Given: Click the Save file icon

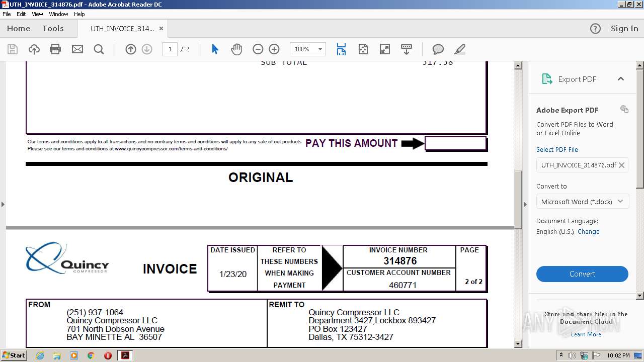Looking at the screenshot, I should pyautogui.click(x=13, y=49).
